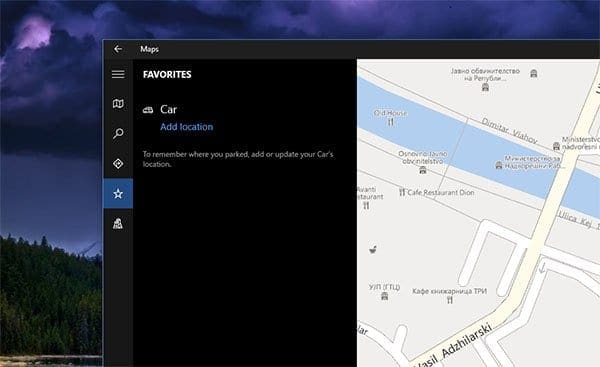This screenshot has width=600, height=367.
Task: Click the Јавно обвинителство building marker
Action: (485, 87)
